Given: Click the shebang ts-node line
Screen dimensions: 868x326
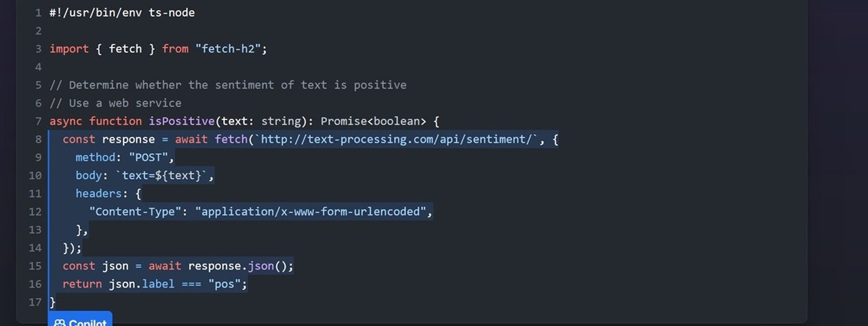Looking at the screenshot, I should [122, 13].
